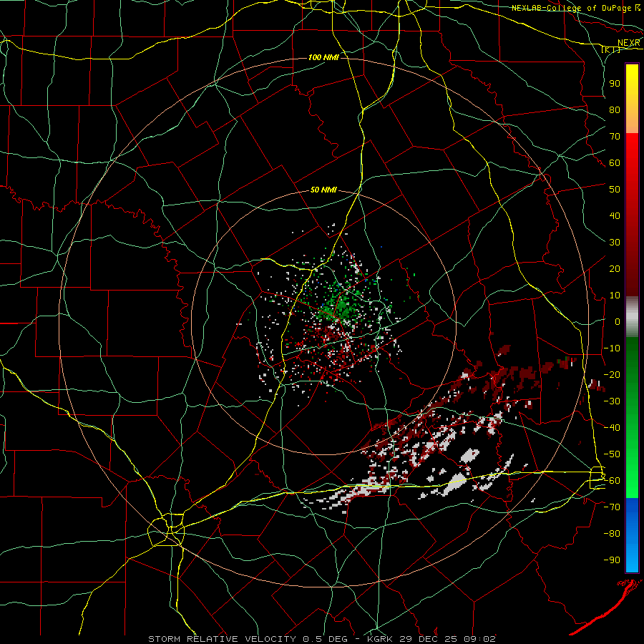Viewport: 644px width, 644px height.
Task: Click the "-70" negative scale label
Action: point(612,507)
